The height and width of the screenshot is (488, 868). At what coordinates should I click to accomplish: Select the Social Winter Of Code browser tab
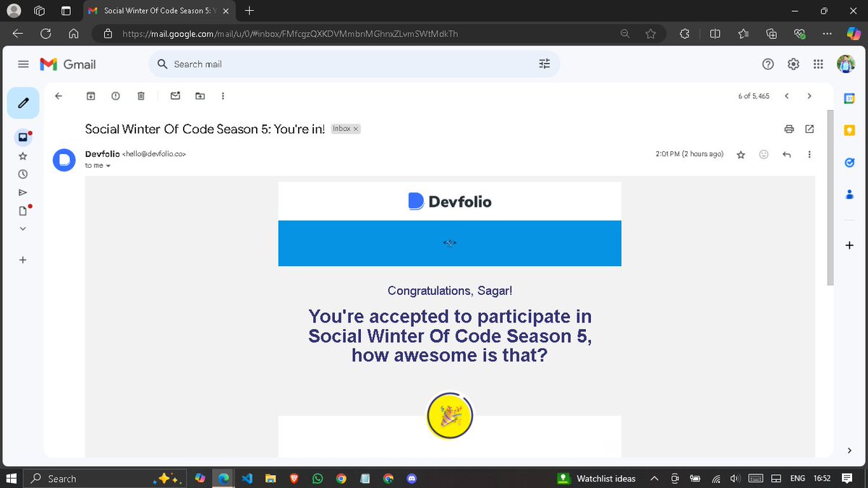(158, 11)
